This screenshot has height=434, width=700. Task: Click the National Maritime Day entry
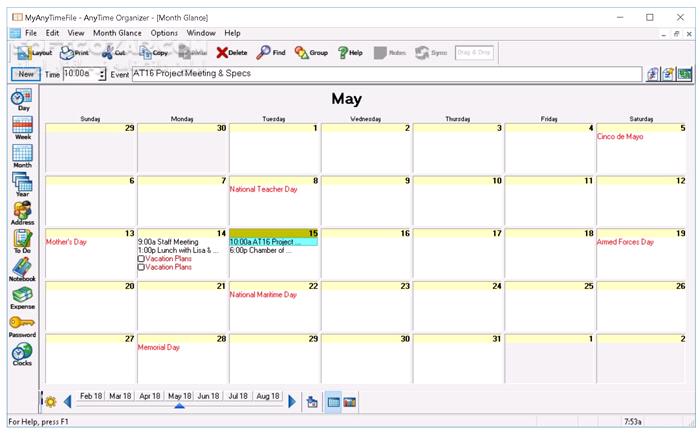(263, 294)
